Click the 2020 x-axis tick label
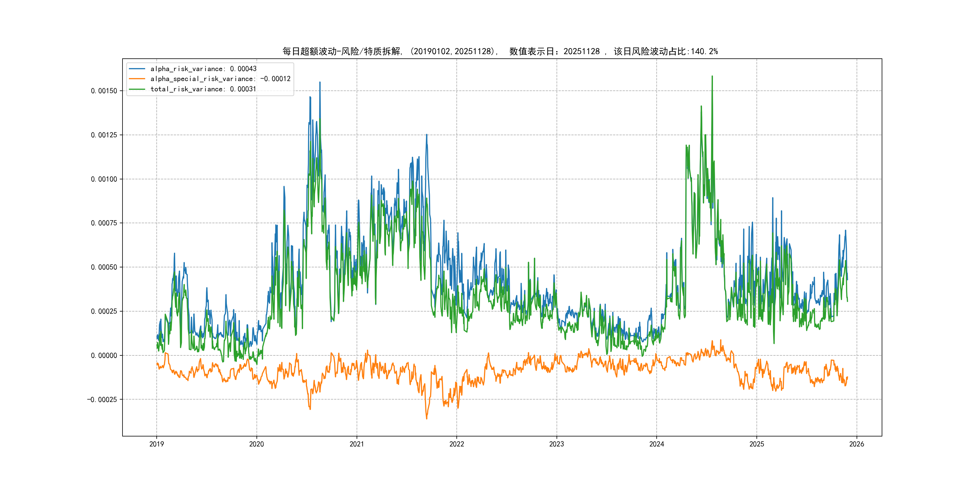This screenshot has width=980, height=490. pyautogui.click(x=256, y=444)
